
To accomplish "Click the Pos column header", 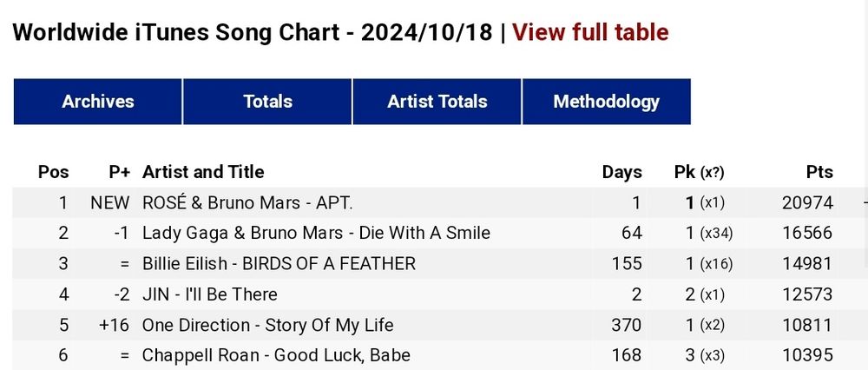I will coord(54,172).
